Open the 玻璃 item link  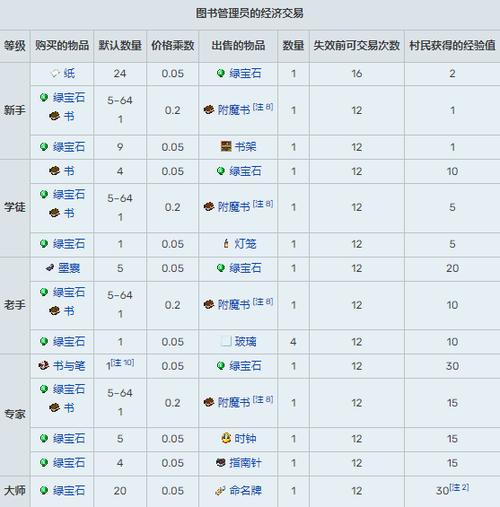pyautogui.click(x=245, y=341)
